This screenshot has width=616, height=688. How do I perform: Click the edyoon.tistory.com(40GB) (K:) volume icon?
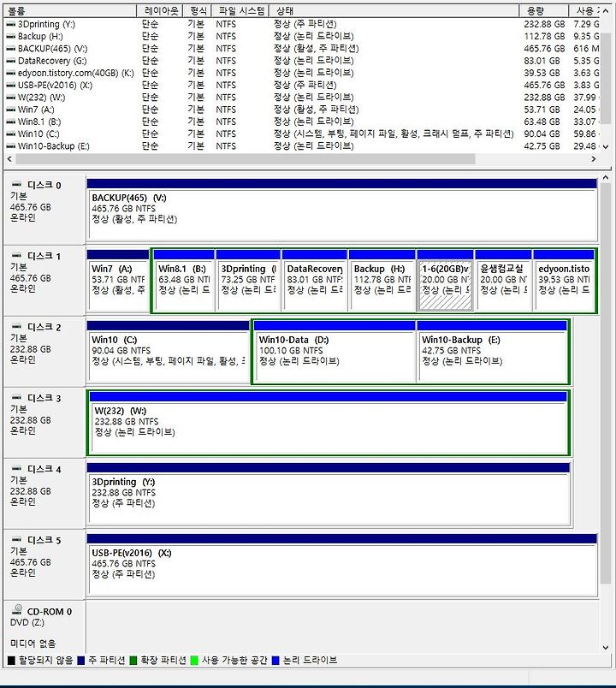[x=10, y=73]
